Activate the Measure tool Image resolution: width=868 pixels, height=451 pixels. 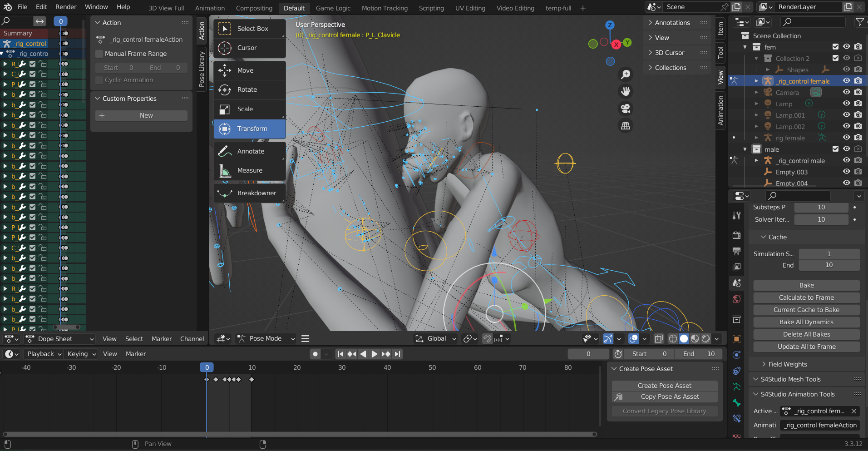click(249, 170)
